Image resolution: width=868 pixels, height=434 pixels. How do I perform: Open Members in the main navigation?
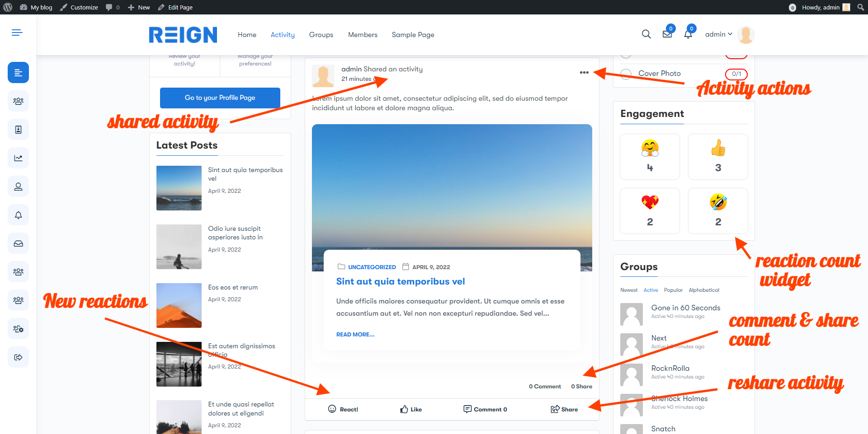click(363, 35)
